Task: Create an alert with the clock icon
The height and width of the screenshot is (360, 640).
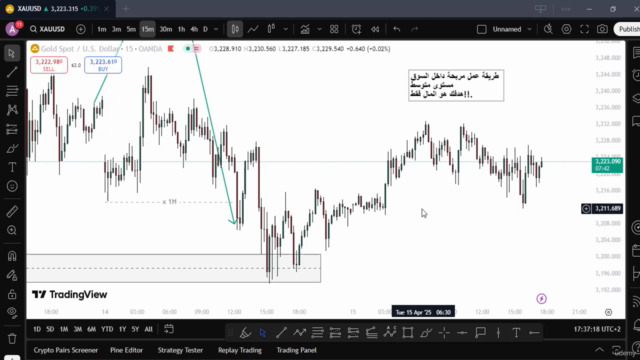Action: pyautogui.click(x=356, y=29)
